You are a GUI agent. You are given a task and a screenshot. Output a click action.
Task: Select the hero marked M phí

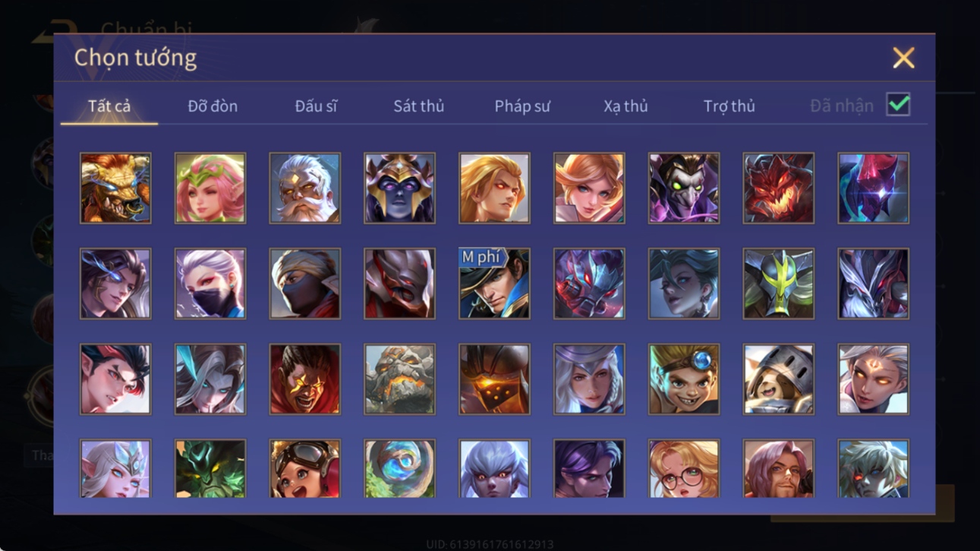[x=494, y=284]
